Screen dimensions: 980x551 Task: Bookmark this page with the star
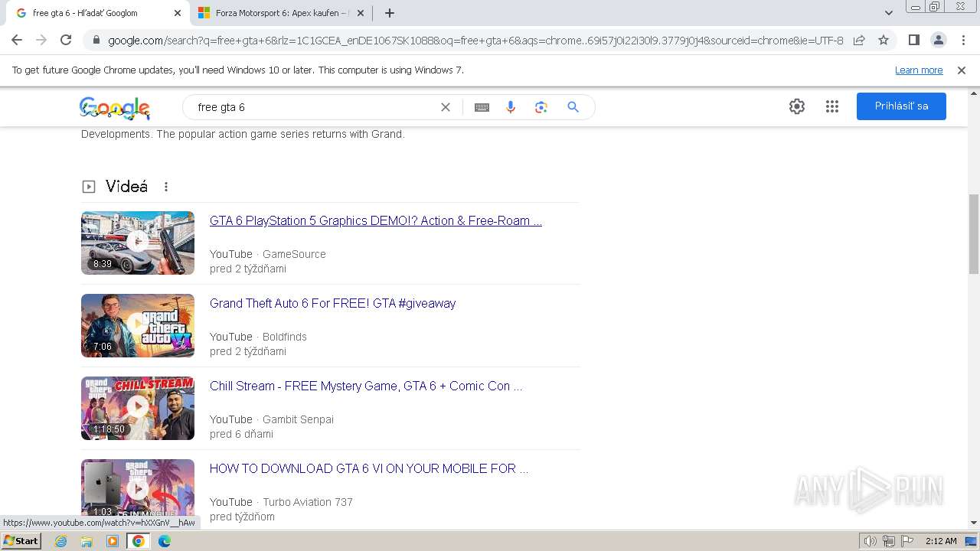click(884, 40)
